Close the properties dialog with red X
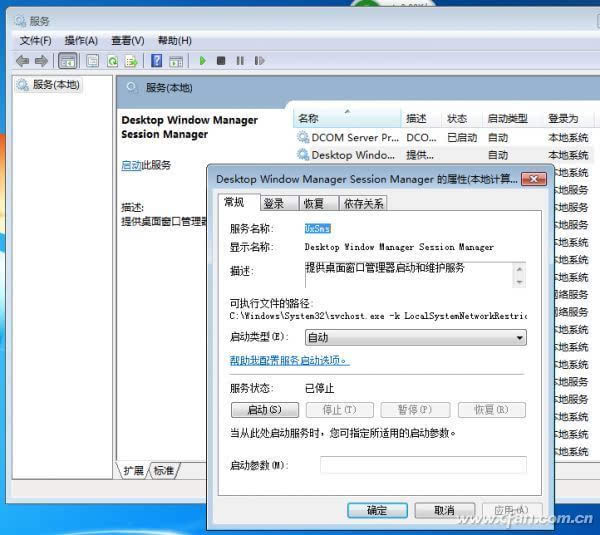This screenshot has width=600, height=535. pyautogui.click(x=534, y=179)
